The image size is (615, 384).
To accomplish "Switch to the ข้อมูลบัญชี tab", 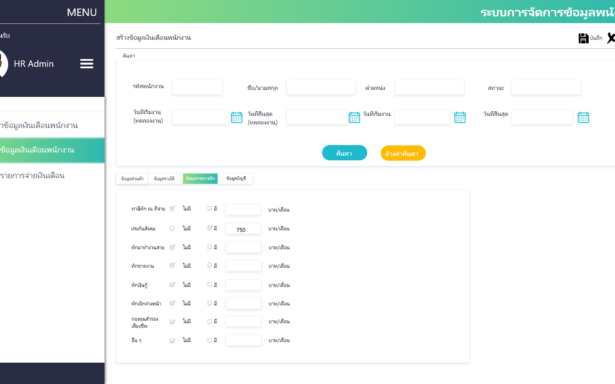I will coord(236,179).
